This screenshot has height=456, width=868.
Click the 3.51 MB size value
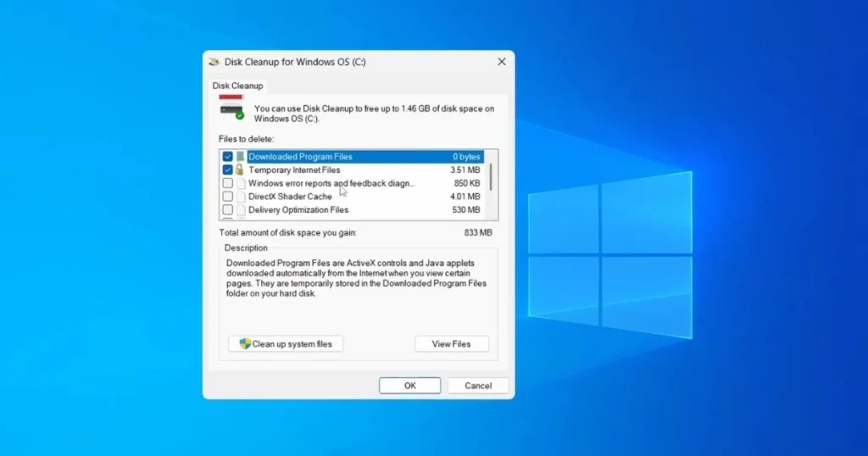pos(465,170)
